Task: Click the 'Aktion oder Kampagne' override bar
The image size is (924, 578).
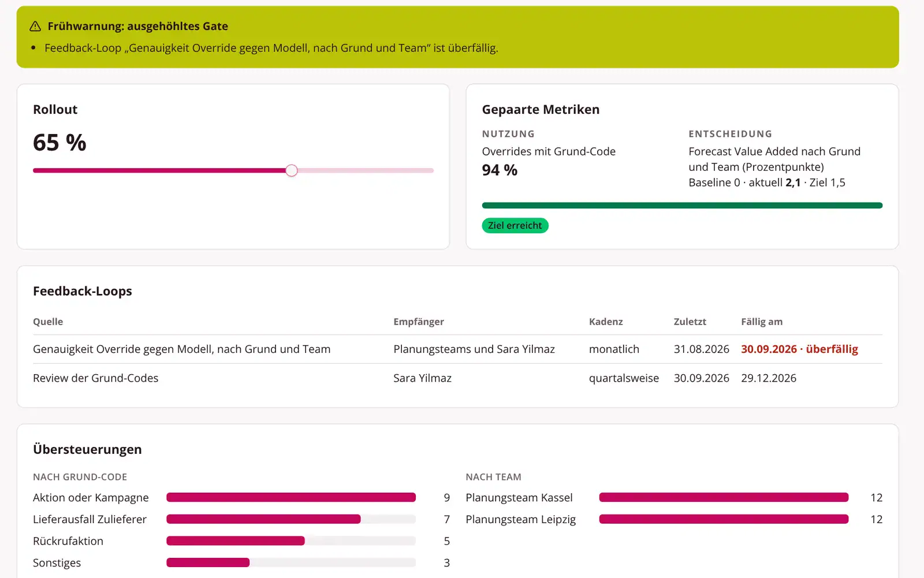Action: pyautogui.click(x=291, y=498)
